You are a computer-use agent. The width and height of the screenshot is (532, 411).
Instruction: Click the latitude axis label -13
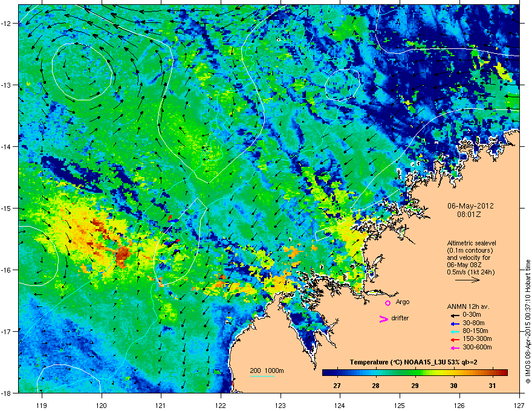coord(7,85)
